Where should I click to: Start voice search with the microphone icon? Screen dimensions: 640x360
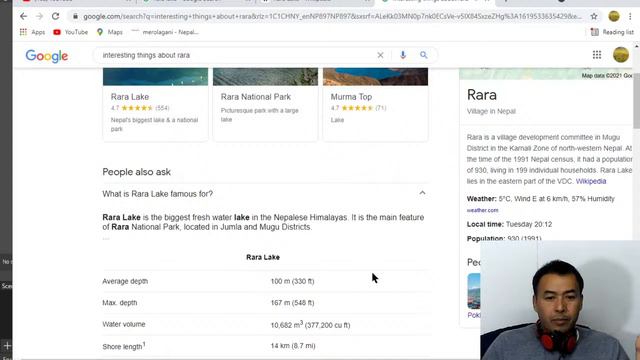click(402, 55)
